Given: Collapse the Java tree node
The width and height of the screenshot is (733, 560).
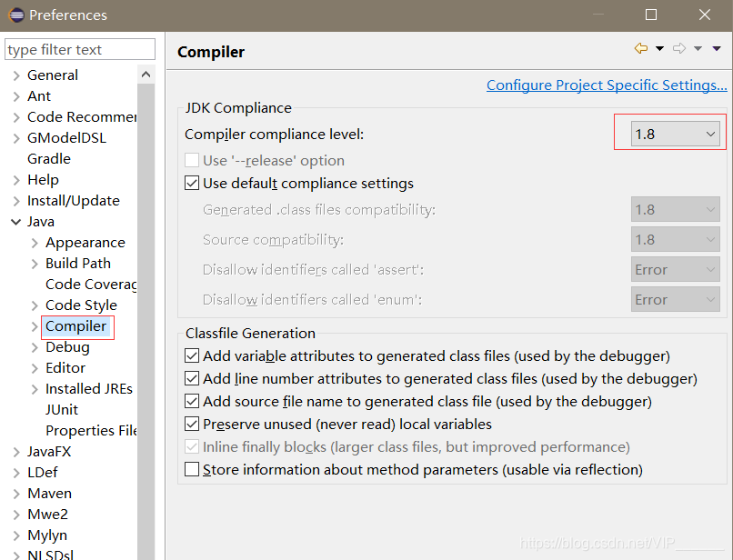Looking at the screenshot, I should click(16, 222).
